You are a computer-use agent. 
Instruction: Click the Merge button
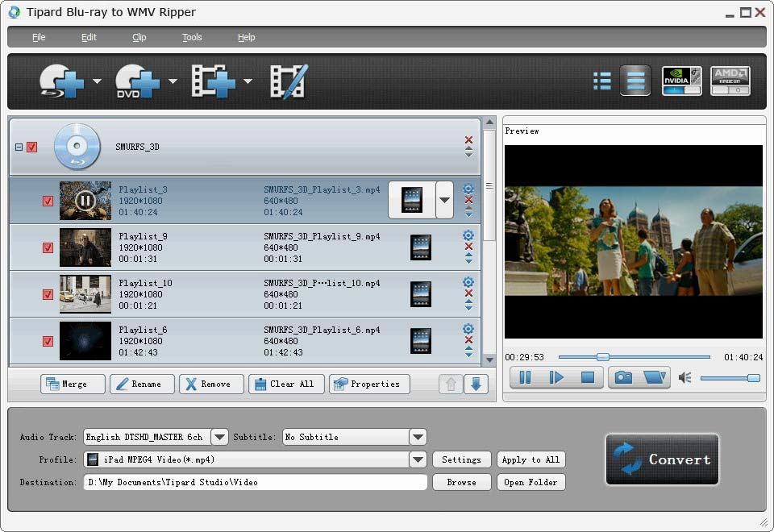(73, 384)
